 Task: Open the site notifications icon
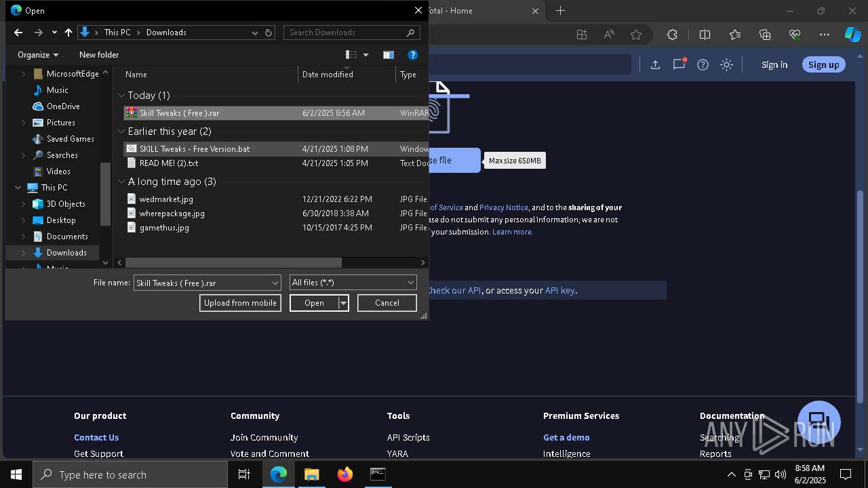point(679,65)
